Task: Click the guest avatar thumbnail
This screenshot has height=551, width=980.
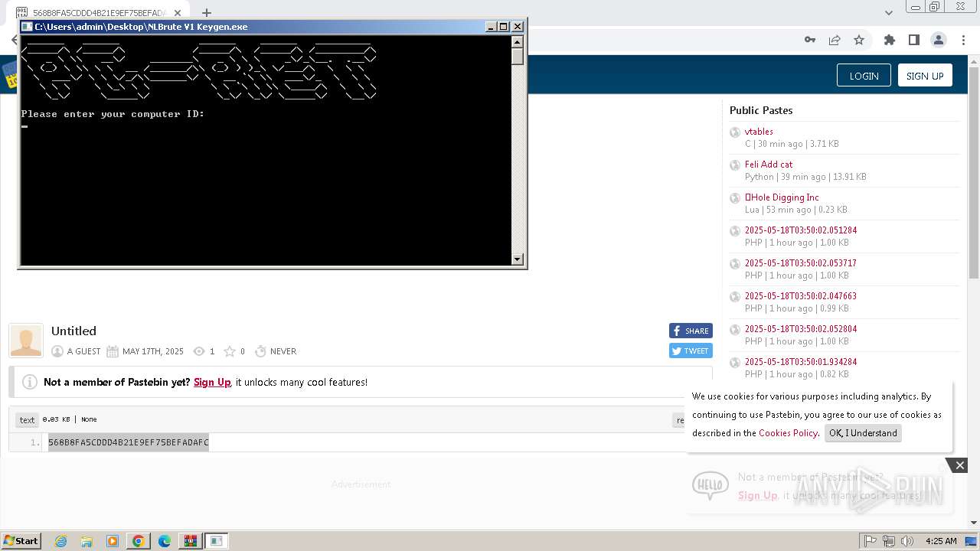Action: 26,341
